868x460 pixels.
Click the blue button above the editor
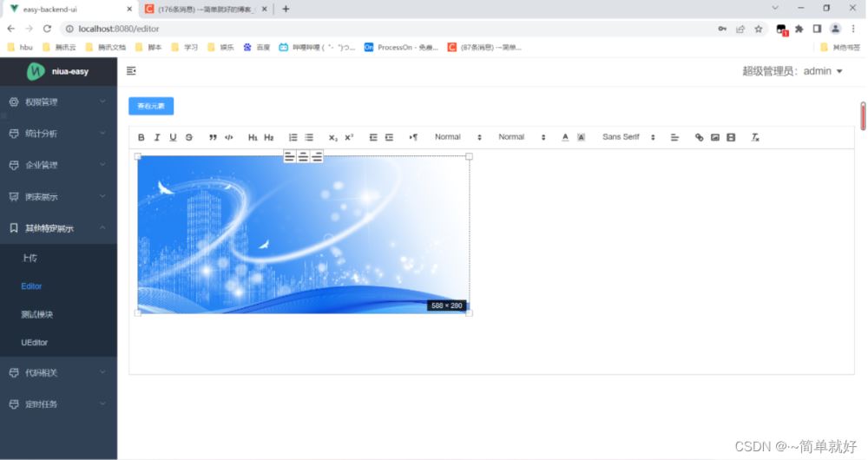coord(151,106)
